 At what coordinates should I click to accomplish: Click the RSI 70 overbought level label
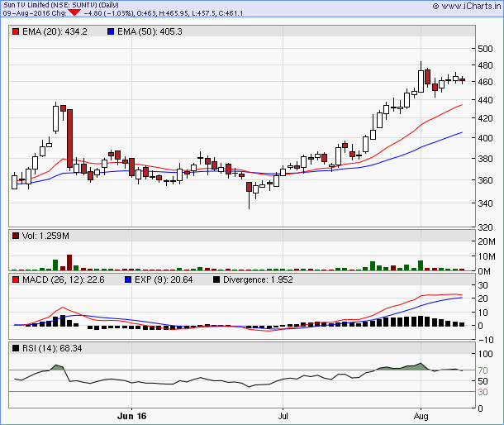[x=483, y=370]
